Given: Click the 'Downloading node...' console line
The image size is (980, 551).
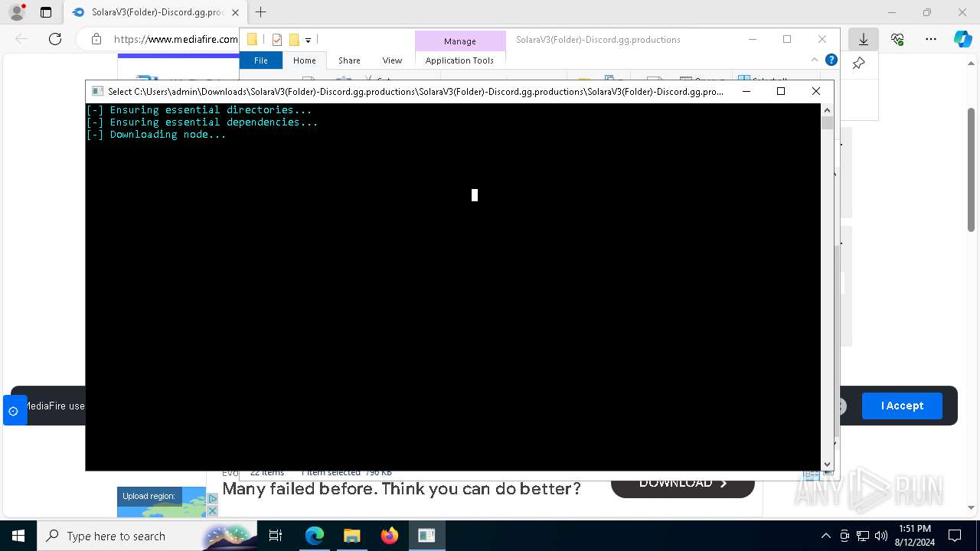Looking at the screenshot, I should click(x=156, y=134).
